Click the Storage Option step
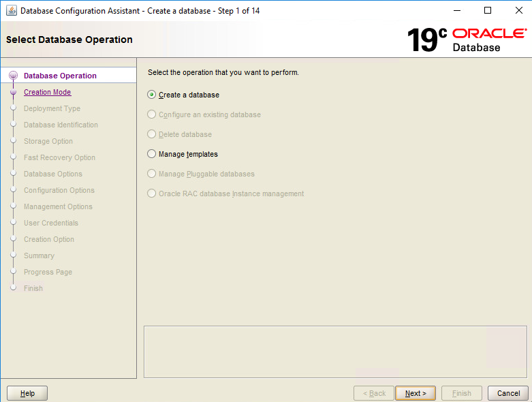 [48, 141]
